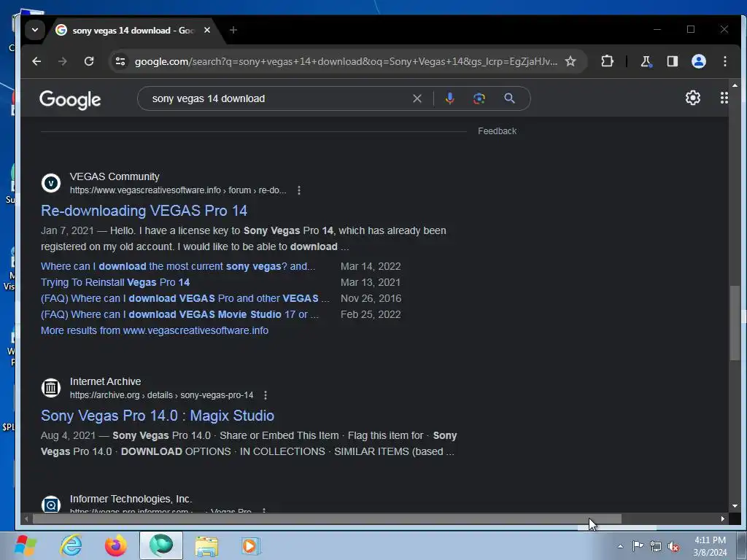
Task: Open media player icon in taskbar
Action: 251,545
